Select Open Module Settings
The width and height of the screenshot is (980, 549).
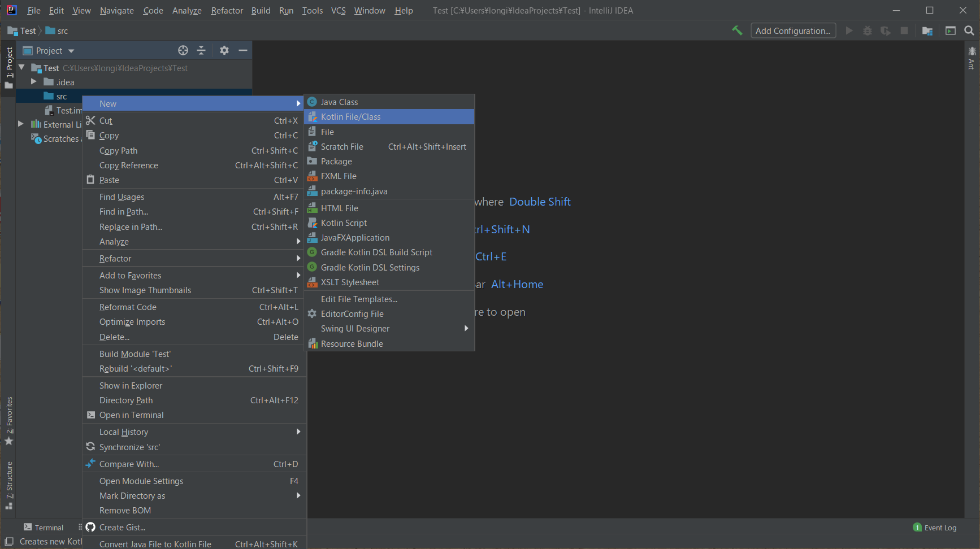[x=194, y=481]
